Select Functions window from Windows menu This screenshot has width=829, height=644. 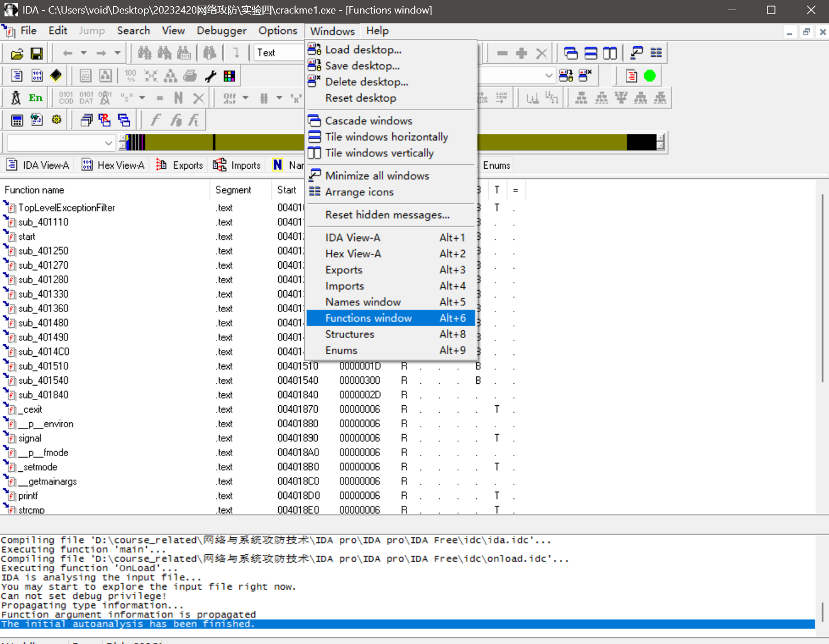[x=391, y=318]
